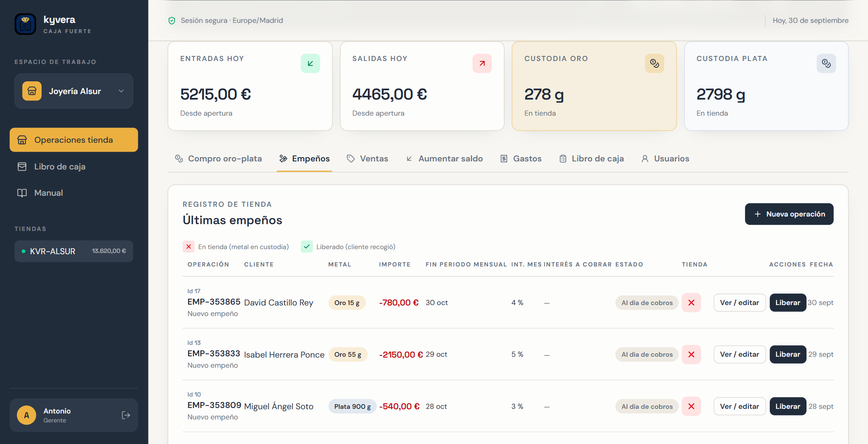The image size is (868, 444).
Task: Click Al día de cobros status for EMP-353865
Action: click(x=647, y=302)
